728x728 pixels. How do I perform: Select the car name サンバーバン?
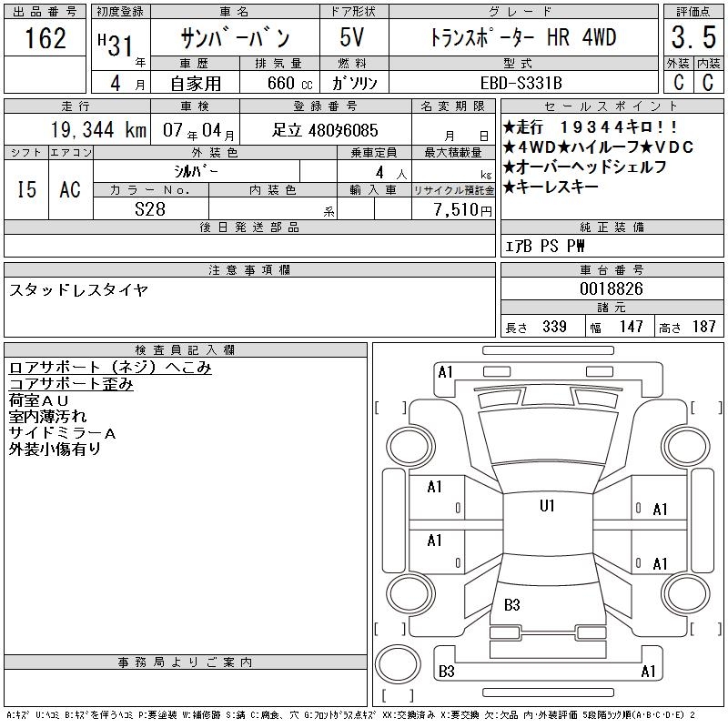pyautogui.click(x=234, y=39)
